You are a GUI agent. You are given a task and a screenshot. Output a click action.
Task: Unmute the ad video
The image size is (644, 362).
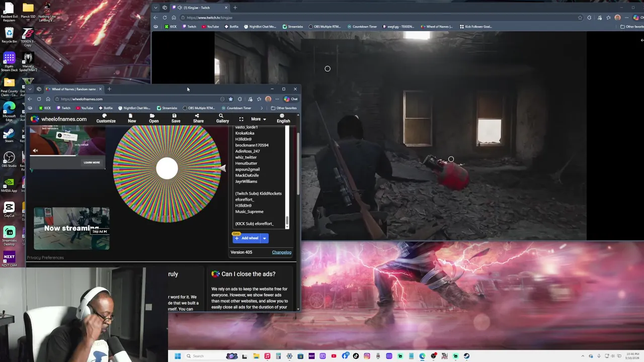tap(35, 150)
